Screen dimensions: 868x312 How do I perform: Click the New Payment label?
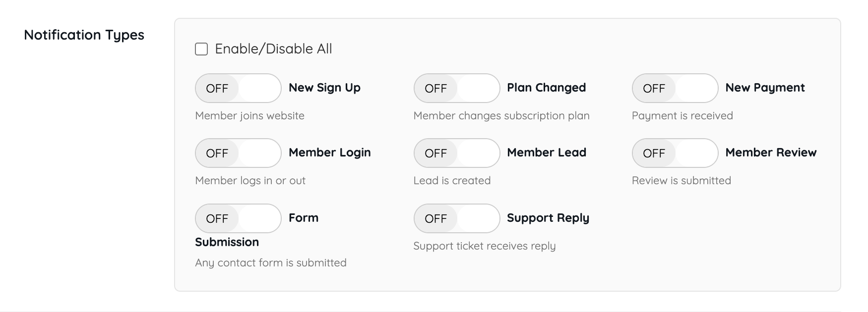pyautogui.click(x=765, y=88)
